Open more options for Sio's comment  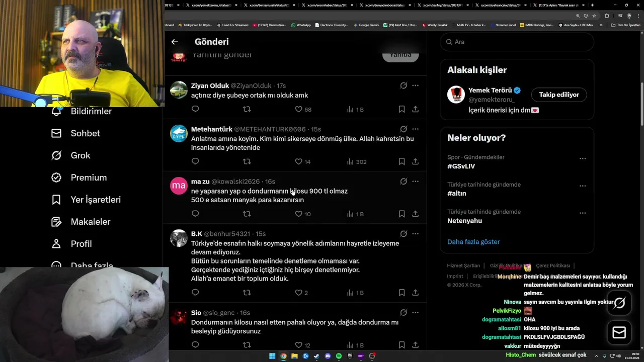(415, 313)
